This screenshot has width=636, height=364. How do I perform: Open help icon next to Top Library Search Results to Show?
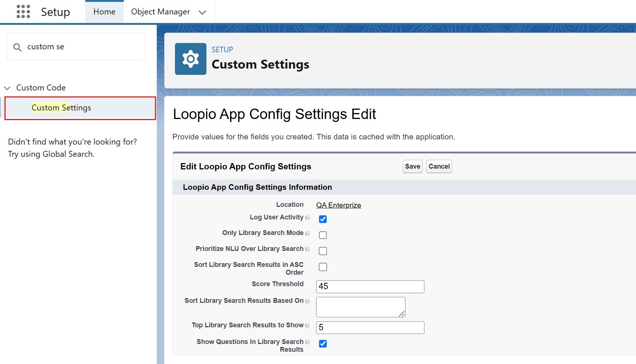tap(307, 325)
